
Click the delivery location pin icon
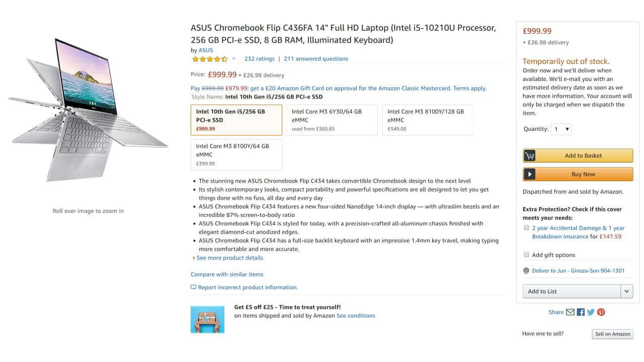526,270
